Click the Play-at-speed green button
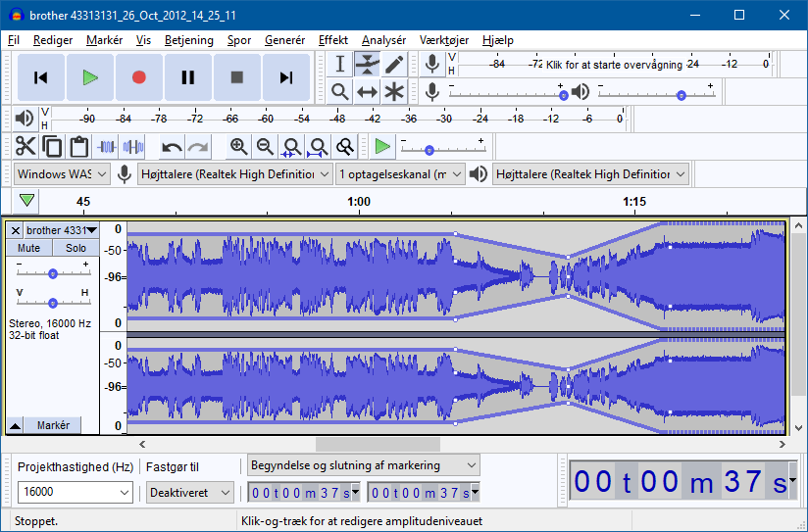Viewport: 808px width, 532px height. click(382, 146)
